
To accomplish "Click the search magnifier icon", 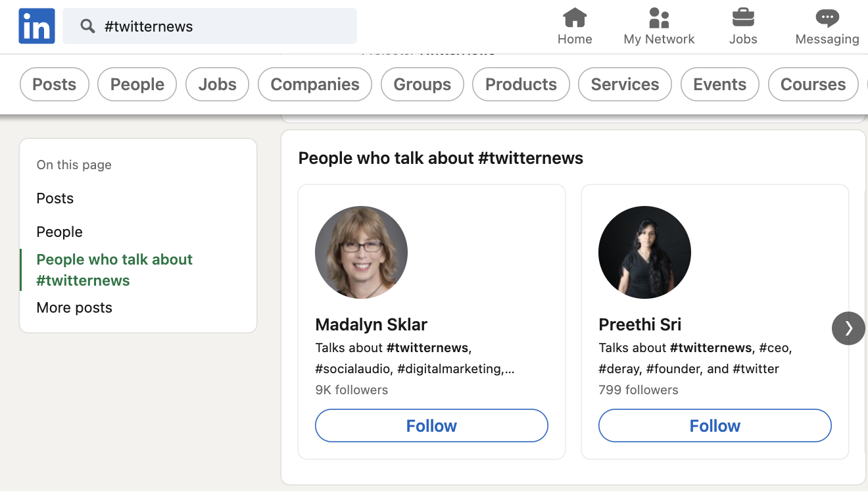I will (87, 26).
